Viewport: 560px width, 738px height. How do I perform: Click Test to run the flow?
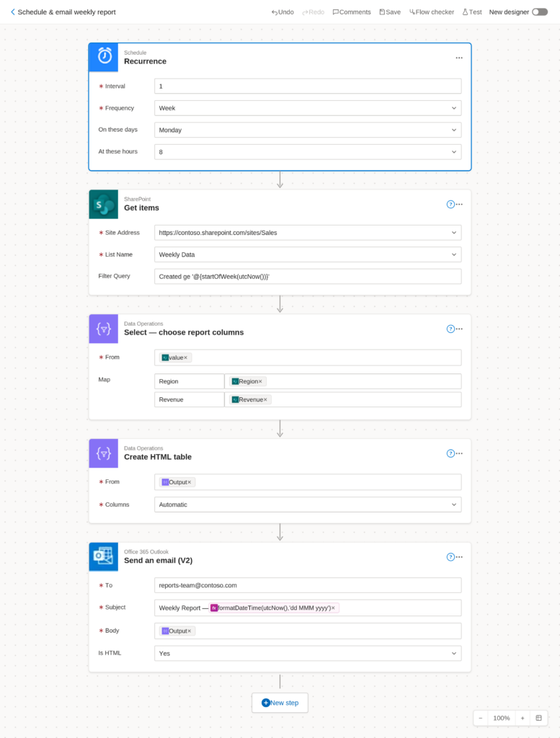[x=472, y=12]
